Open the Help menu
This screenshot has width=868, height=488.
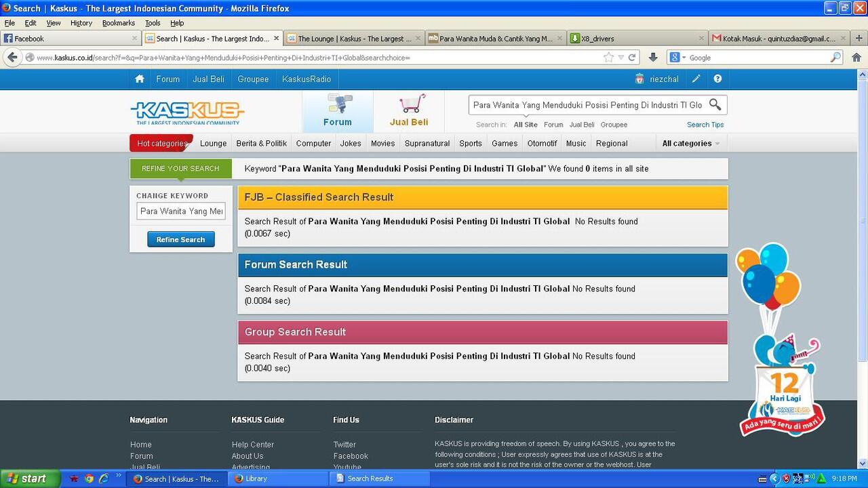(x=177, y=23)
